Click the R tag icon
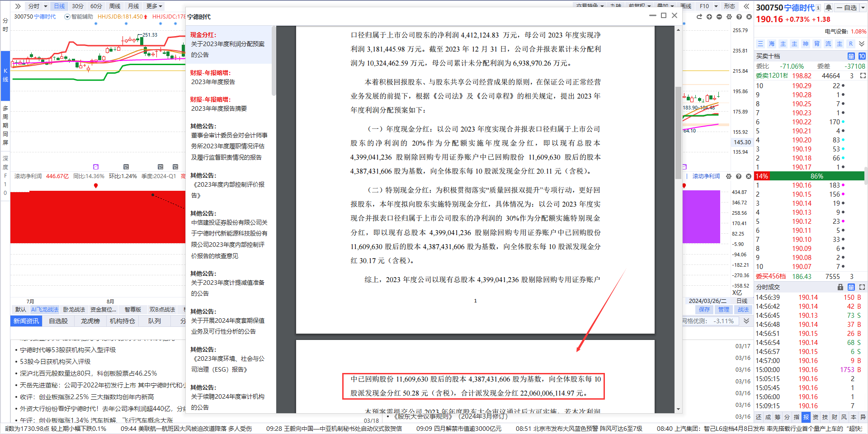 851,44
